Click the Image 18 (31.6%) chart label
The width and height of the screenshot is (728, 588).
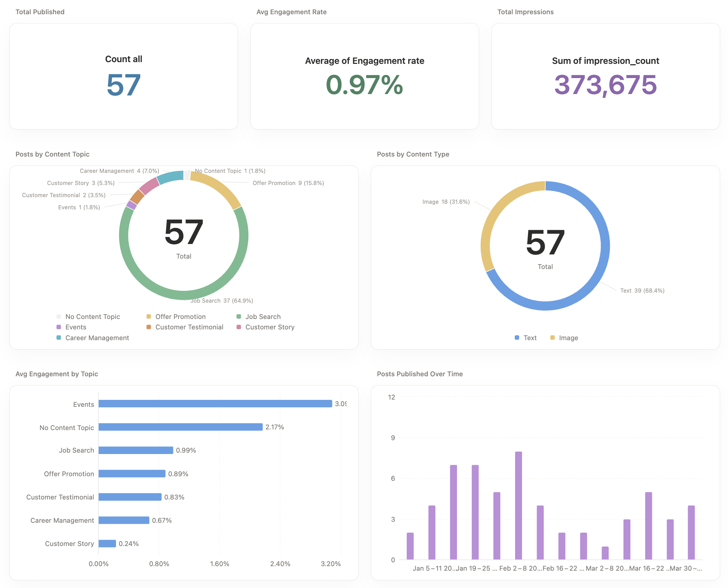(446, 202)
